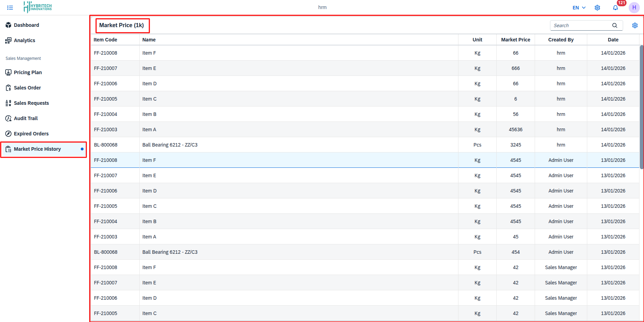Toggle the sidebar hamburger menu icon
644x322 pixels.
pos(10,8)
